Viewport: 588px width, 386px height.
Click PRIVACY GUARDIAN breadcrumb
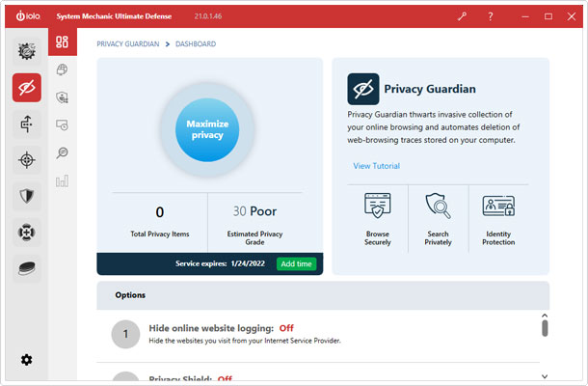coord(128,44)
